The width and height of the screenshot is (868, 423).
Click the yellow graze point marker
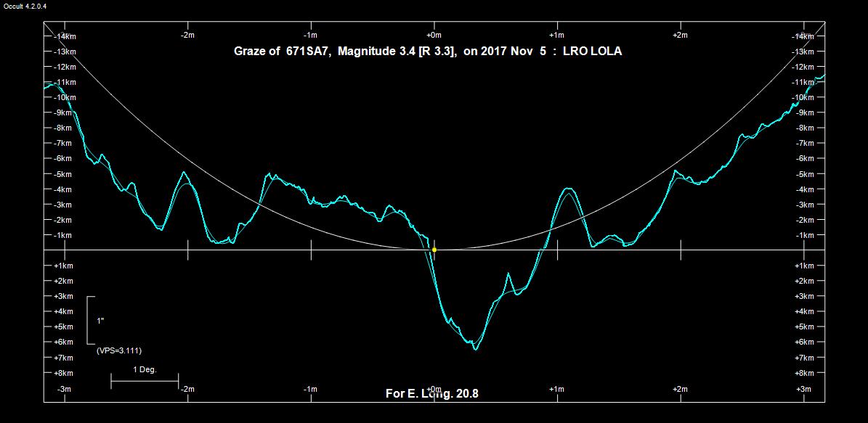[434, 250]
